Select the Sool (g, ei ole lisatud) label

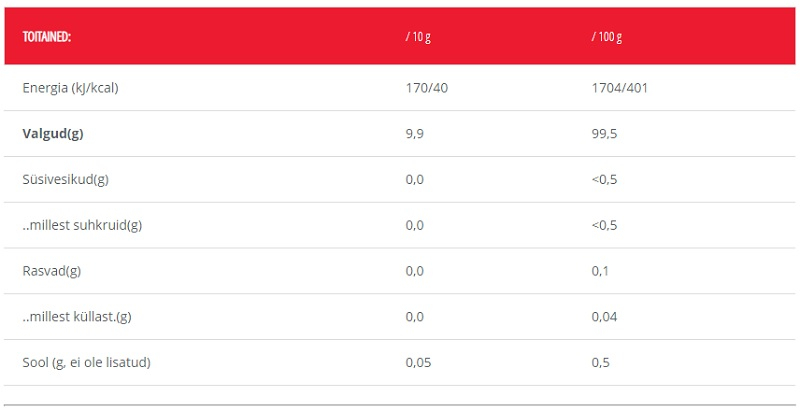click(87, 363)
